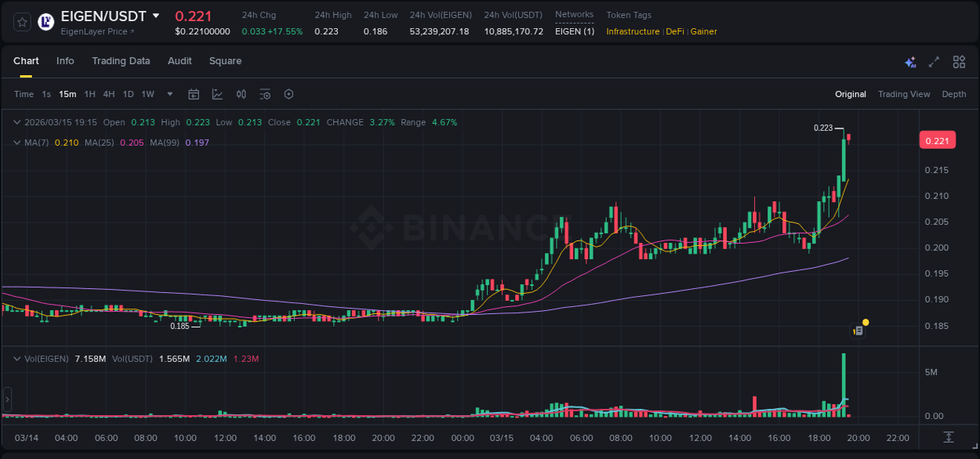
Task: Click the AI analysis sparkle icon
Action: click(909, 61)
